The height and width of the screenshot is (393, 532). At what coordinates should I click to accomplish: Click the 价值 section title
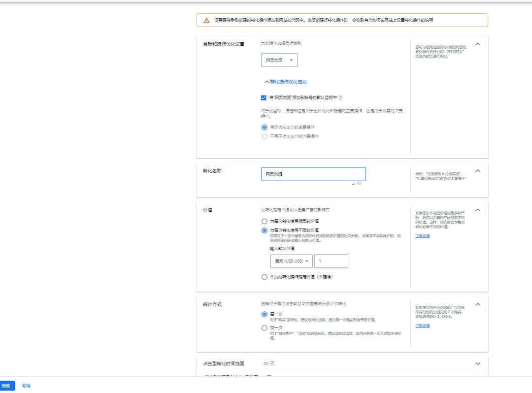click(208, 210)
